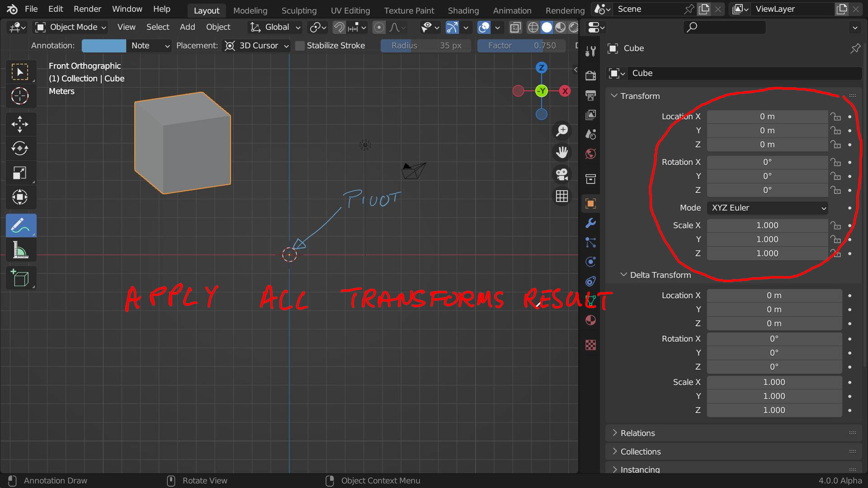Open the 3D Cursor placement dropdown

(x=256, y=46)
